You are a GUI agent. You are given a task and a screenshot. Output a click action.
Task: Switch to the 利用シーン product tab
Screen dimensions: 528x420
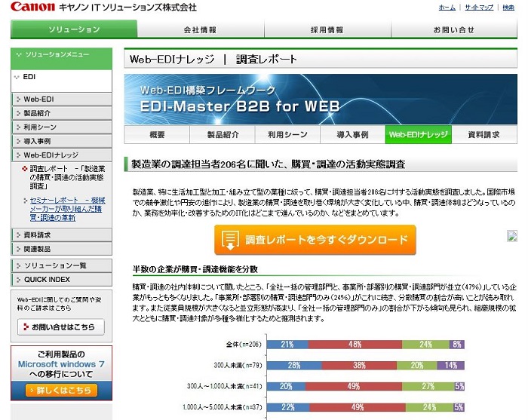pos(287,135)
